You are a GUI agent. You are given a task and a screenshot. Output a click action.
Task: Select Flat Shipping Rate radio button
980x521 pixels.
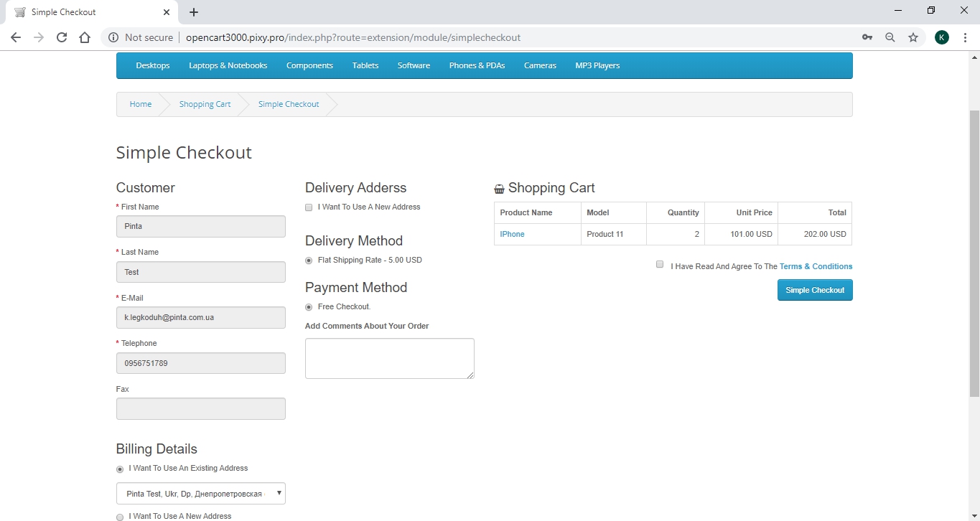point(309,260)
